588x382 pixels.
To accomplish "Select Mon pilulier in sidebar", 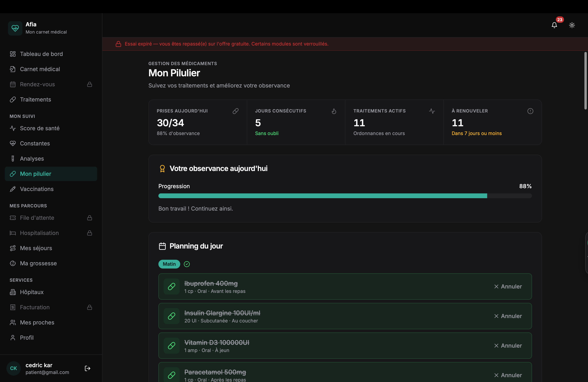I will pos(51,174).
